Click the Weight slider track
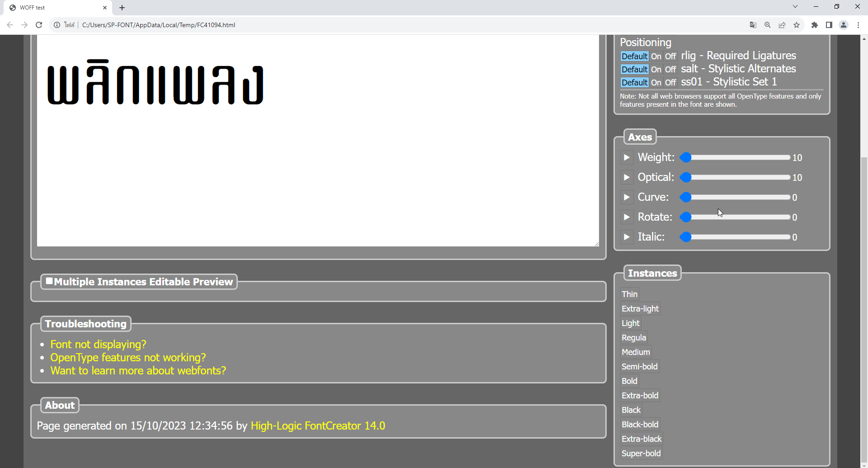 735,157
